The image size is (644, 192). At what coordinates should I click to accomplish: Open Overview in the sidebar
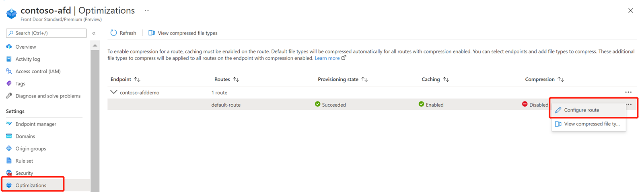tap(25, 47)
